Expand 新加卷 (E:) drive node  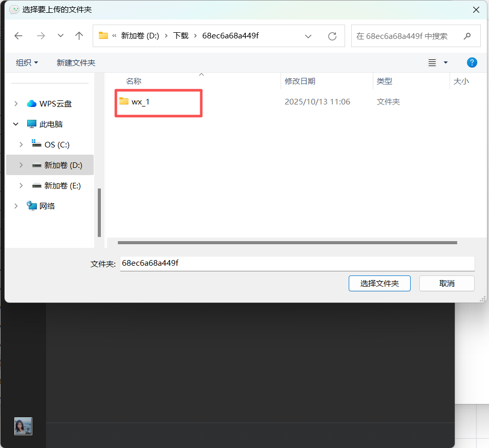21,185
